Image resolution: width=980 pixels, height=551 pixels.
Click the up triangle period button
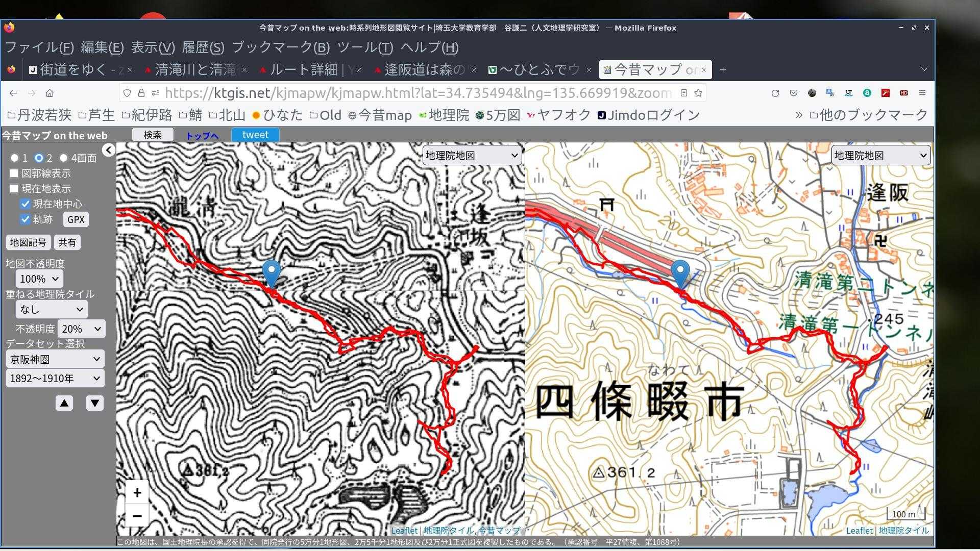tap(64, 403)
